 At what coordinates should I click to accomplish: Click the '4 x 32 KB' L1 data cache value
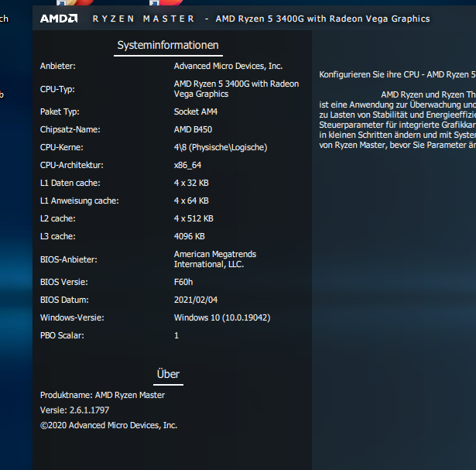click(x=191, y=183)
